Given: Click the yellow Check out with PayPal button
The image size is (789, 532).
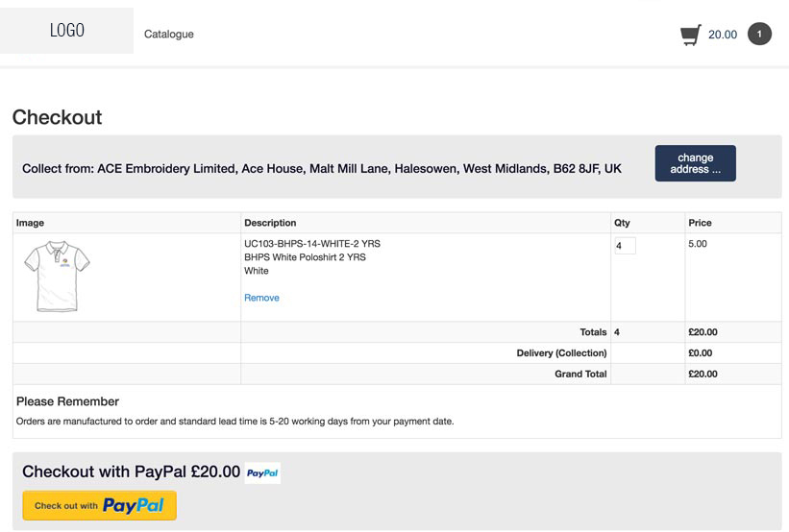Looking at the screenshot, I should 100,505.
